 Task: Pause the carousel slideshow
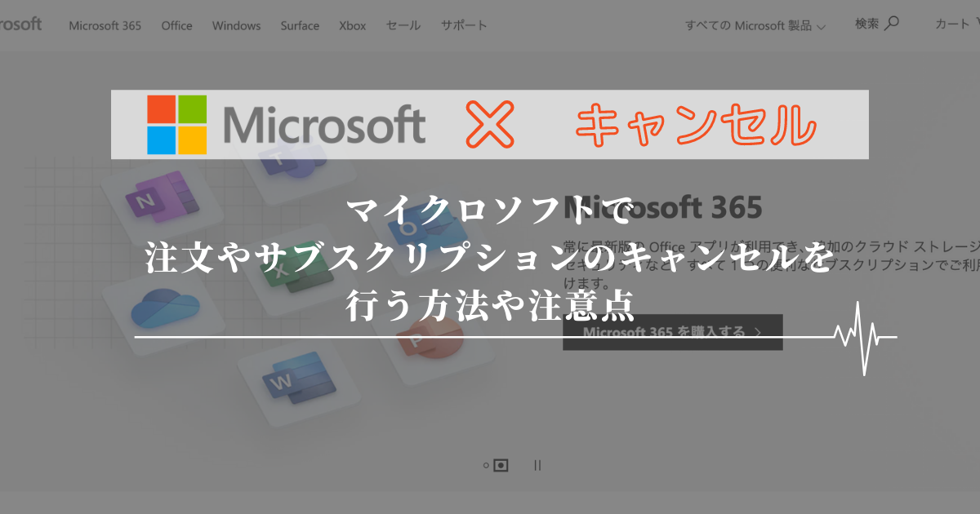pyautogui.click(x=537, y=465)
